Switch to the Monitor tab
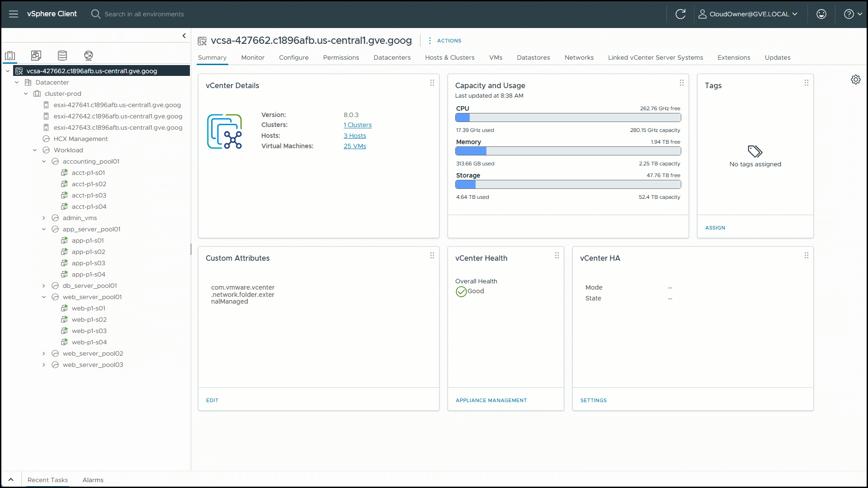Viewport: 868px width, 488px height. click(253, 57)
